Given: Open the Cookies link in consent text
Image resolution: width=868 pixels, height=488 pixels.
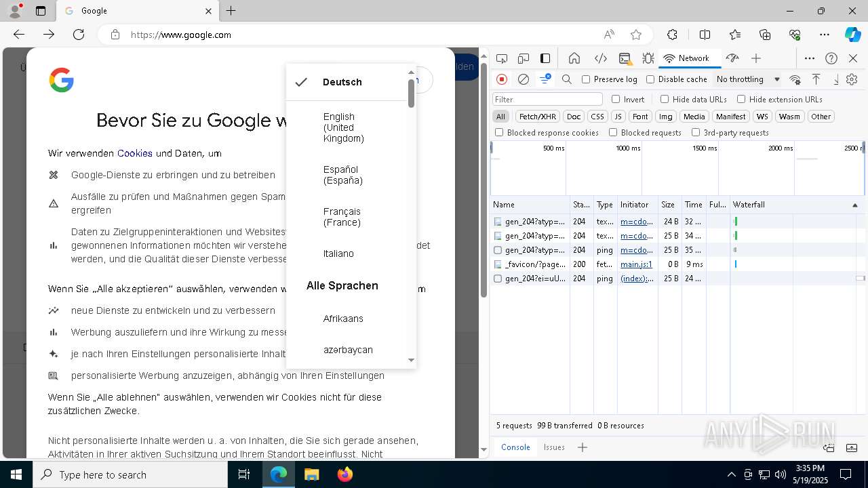Looking at the screenshot, I should click(135, 153).
